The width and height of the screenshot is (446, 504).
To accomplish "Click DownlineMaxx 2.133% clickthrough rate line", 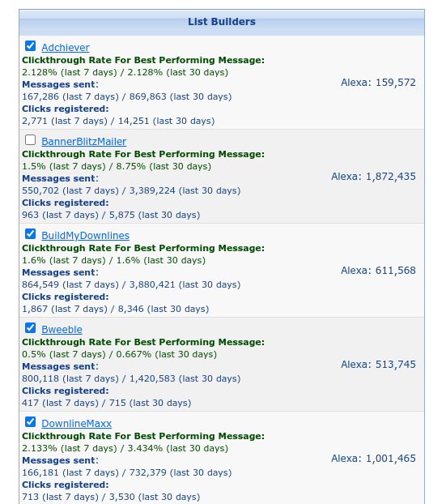I will pos(125,448).
